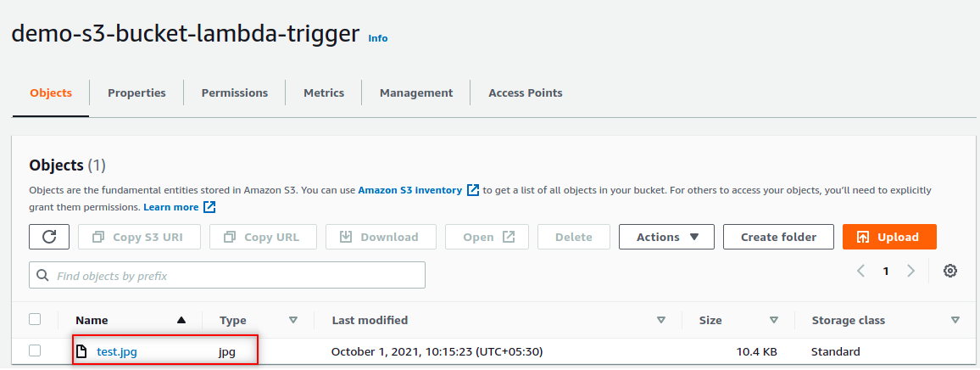Sort by Size using its column arrow
Viewport: 980px width, 370px height.
773,321
